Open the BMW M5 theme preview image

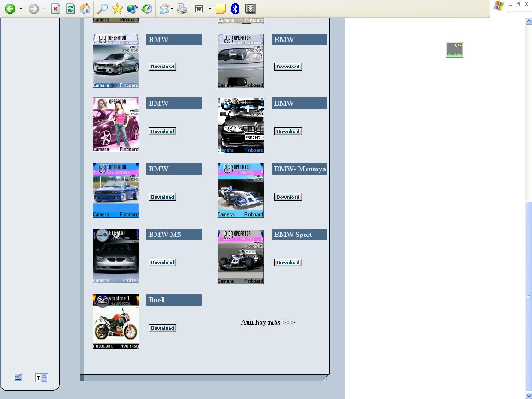(116, 256)
